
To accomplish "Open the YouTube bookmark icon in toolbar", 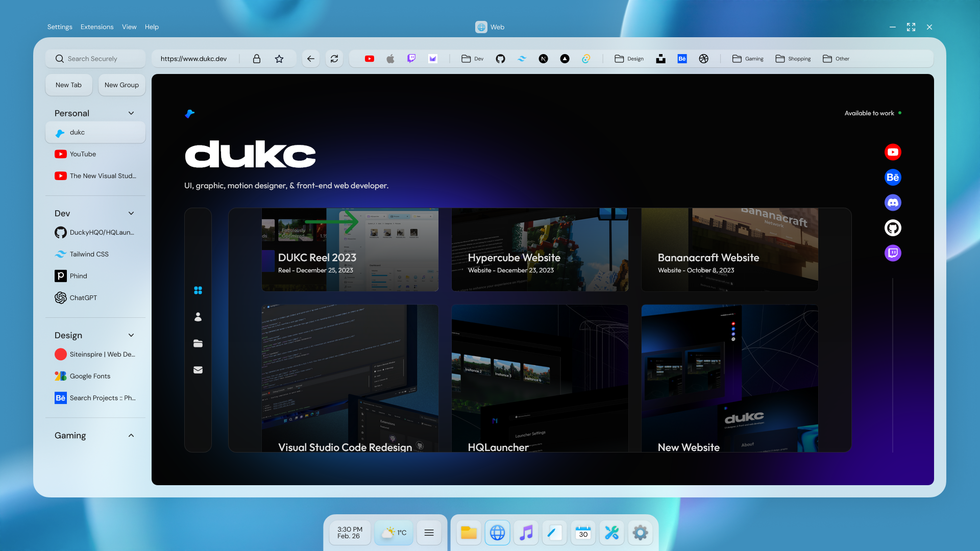I will point(370,59).
